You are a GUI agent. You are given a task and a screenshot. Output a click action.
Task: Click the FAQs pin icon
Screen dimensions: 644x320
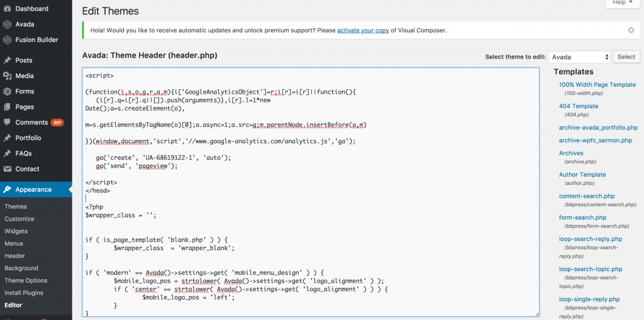coord(7,153)
